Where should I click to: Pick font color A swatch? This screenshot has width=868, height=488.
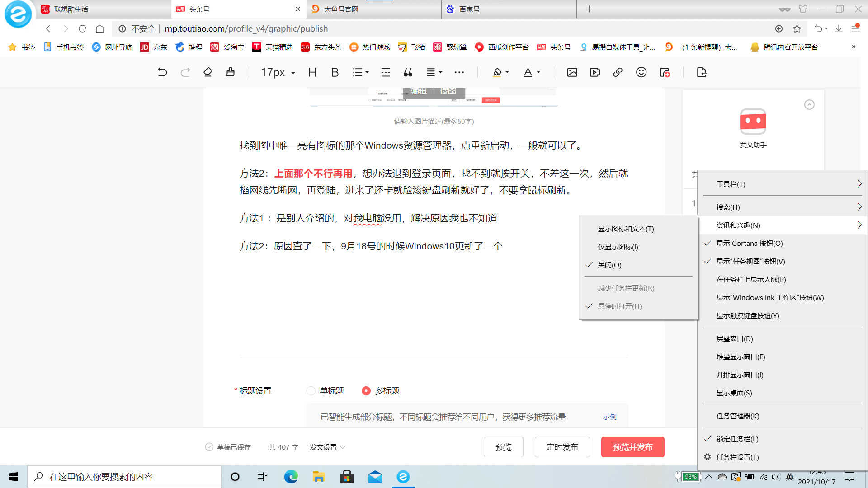(528, 72)
